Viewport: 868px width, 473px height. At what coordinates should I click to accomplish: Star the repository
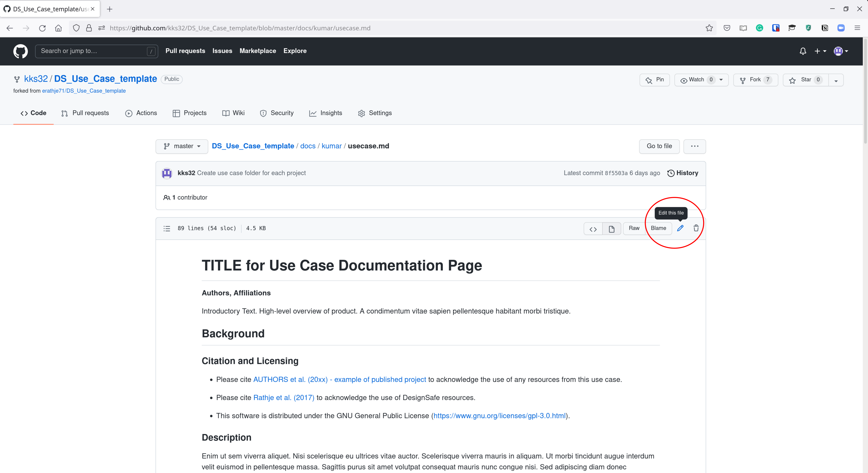point(805,80)
